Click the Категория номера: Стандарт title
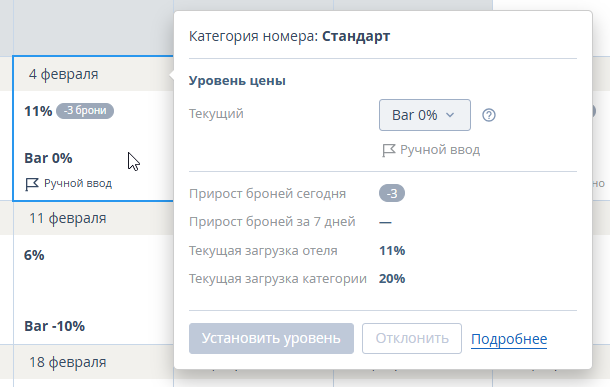 289,36
